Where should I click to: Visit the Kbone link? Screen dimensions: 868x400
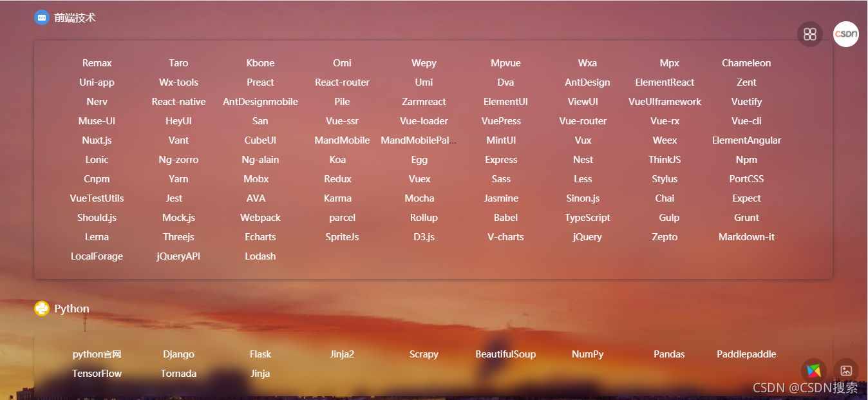[261, 63]
